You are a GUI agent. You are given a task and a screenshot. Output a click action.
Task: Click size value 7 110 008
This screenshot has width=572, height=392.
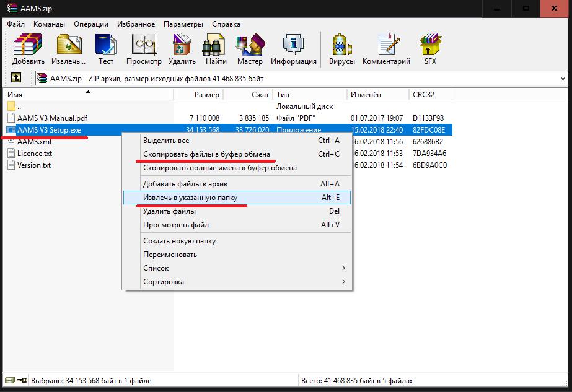click(205, 118)
